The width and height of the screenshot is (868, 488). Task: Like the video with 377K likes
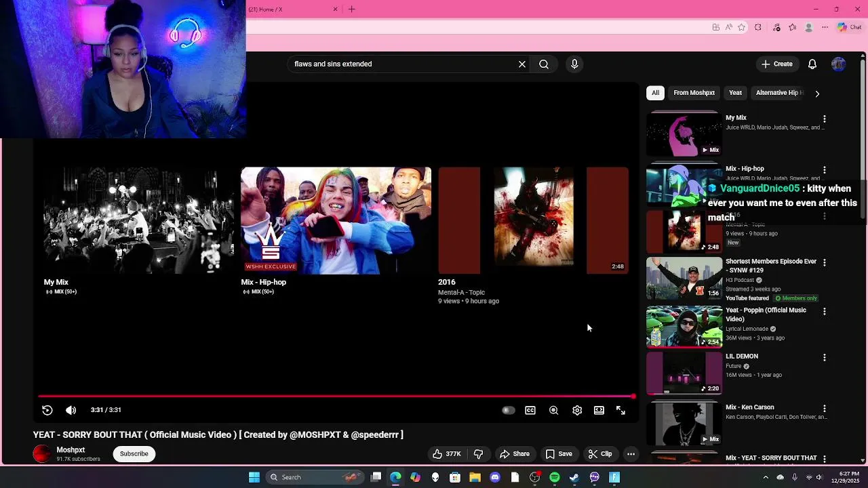click(x=447, y=454)
